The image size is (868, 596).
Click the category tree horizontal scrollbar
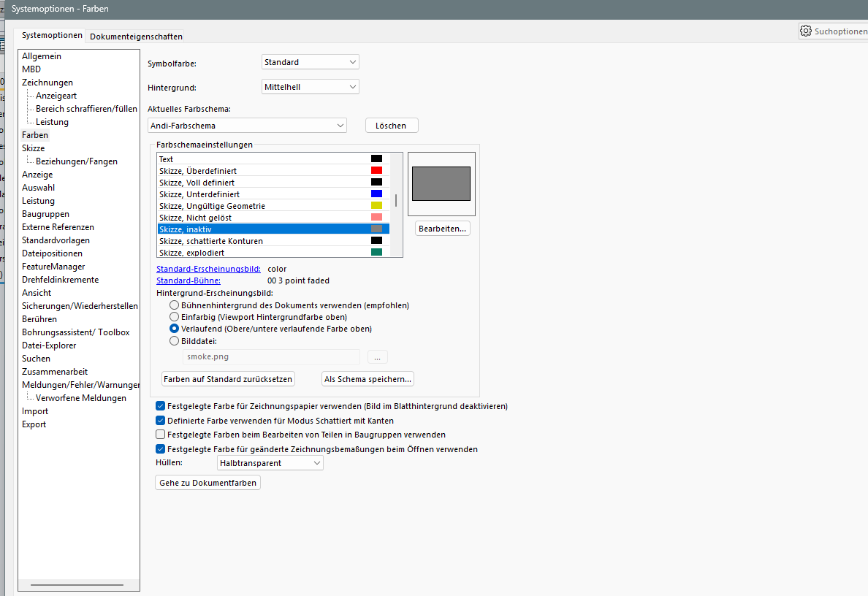[x=77, y=584]
